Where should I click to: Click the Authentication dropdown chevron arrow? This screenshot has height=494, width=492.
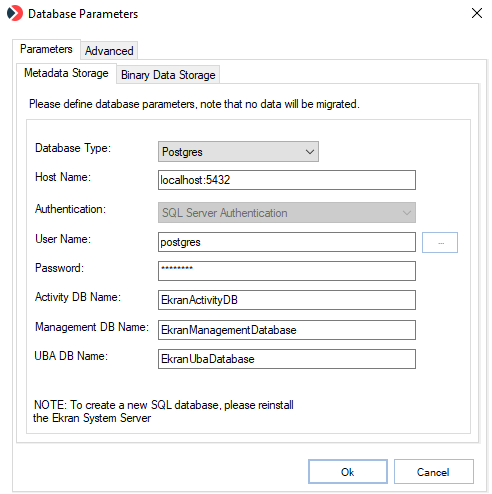pos(407,213)
